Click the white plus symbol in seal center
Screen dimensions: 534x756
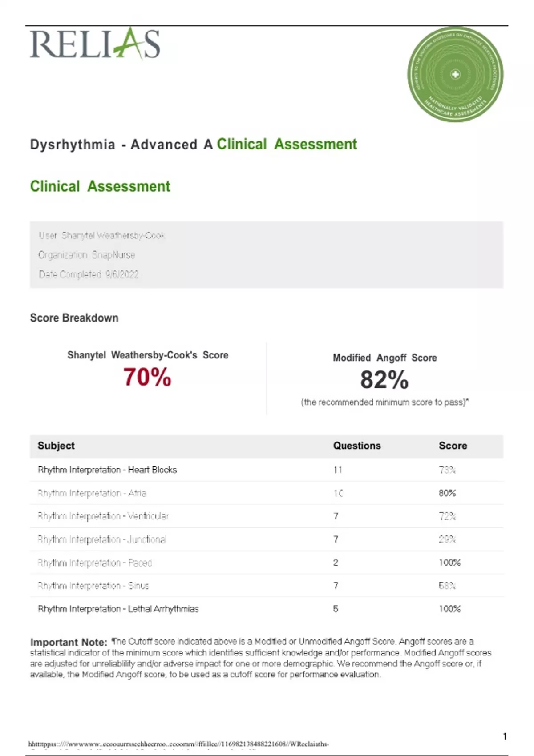pyautogui.click(x=455, y=74)
